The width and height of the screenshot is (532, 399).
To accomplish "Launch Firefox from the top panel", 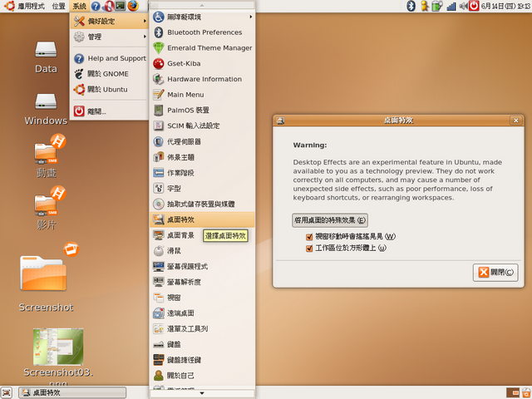I will 133,6.
